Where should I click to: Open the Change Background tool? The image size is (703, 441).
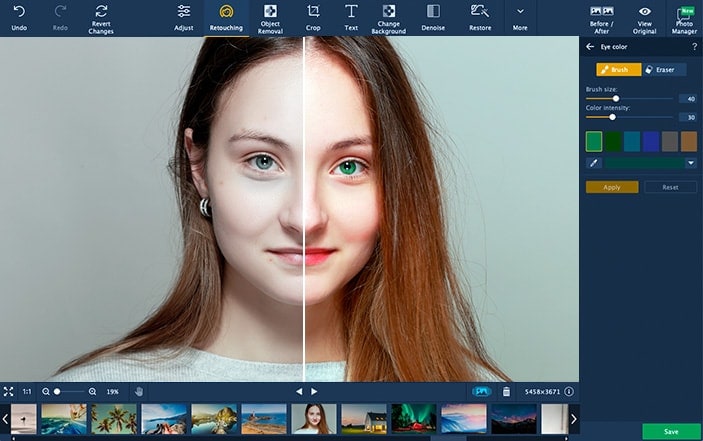[x=389, y=17]
